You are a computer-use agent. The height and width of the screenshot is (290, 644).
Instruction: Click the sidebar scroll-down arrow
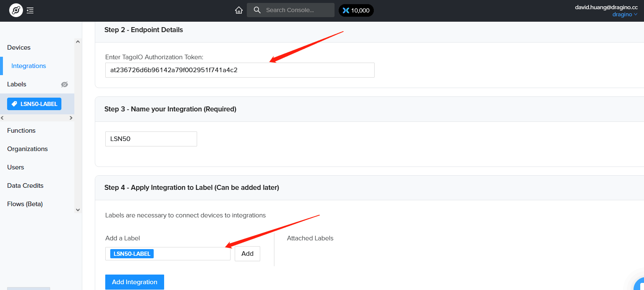coord(78,210)
